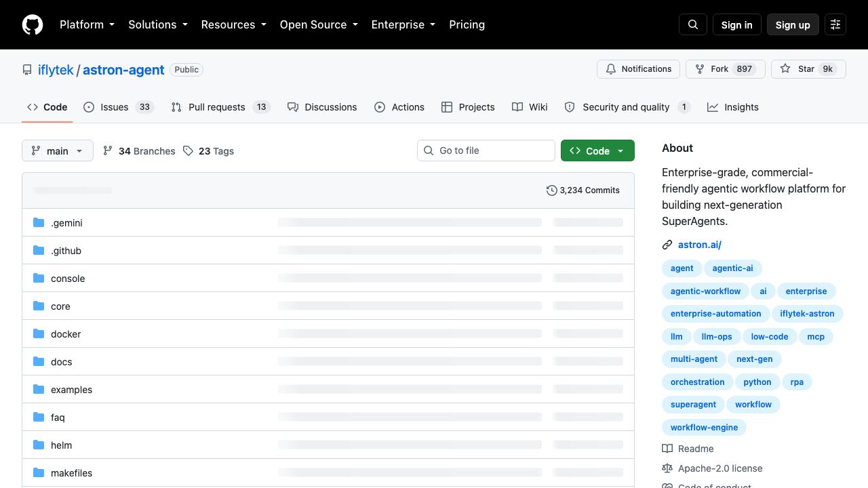
Task: Open the astron-agent repository link
Action: pos(123,70)
